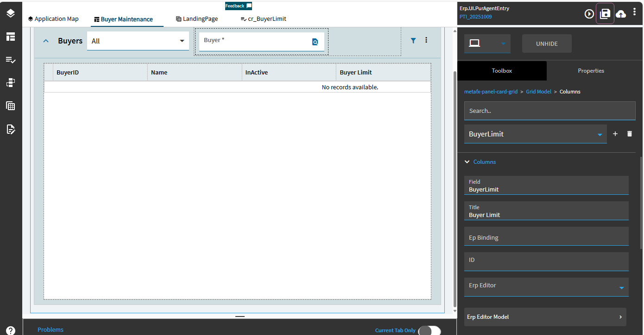Click the ID input field
Screen dimensions: 644x335
tap(546, 261)
